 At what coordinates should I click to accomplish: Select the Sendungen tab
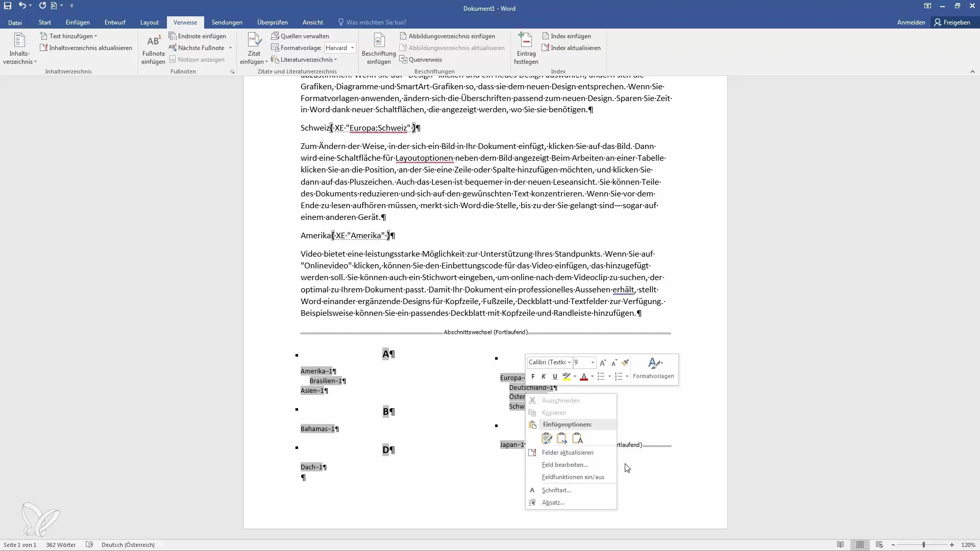click(227, 22)
